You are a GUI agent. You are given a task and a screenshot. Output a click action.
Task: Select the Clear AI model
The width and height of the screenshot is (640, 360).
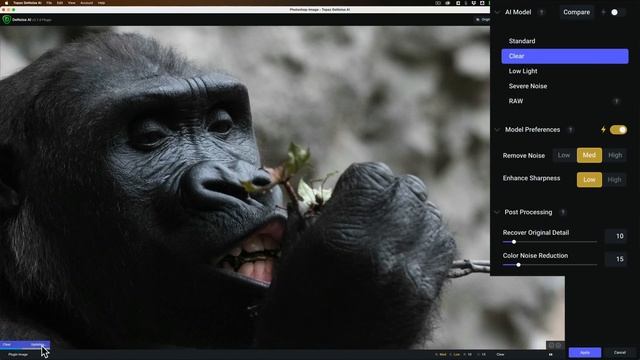(565, 56)
